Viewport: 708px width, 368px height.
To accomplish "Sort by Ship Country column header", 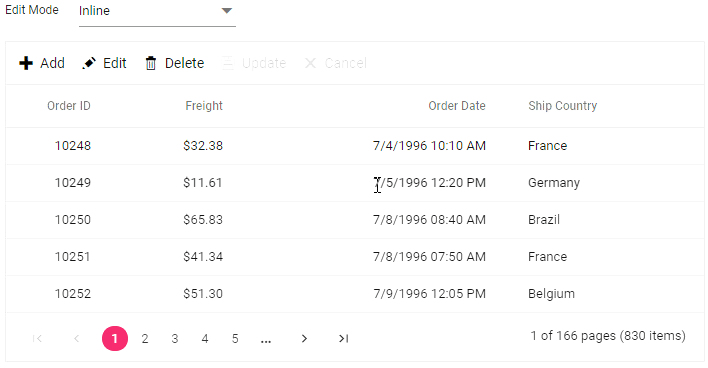I will [563, 106].
